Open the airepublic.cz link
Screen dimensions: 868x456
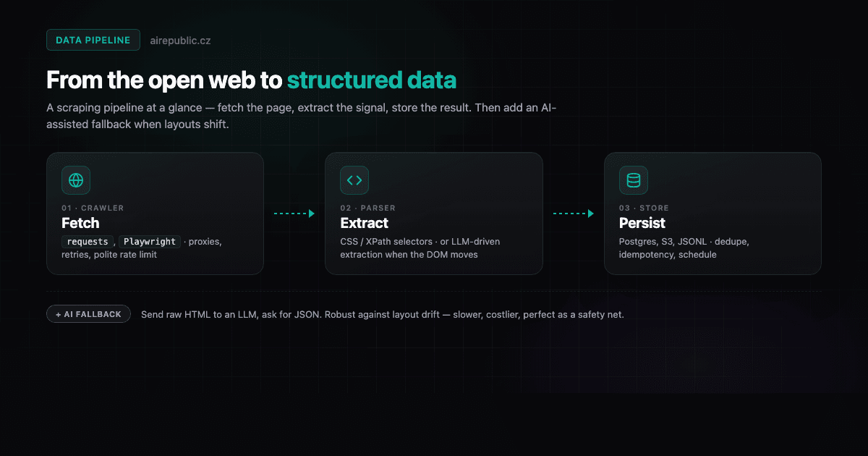[180, 41]
